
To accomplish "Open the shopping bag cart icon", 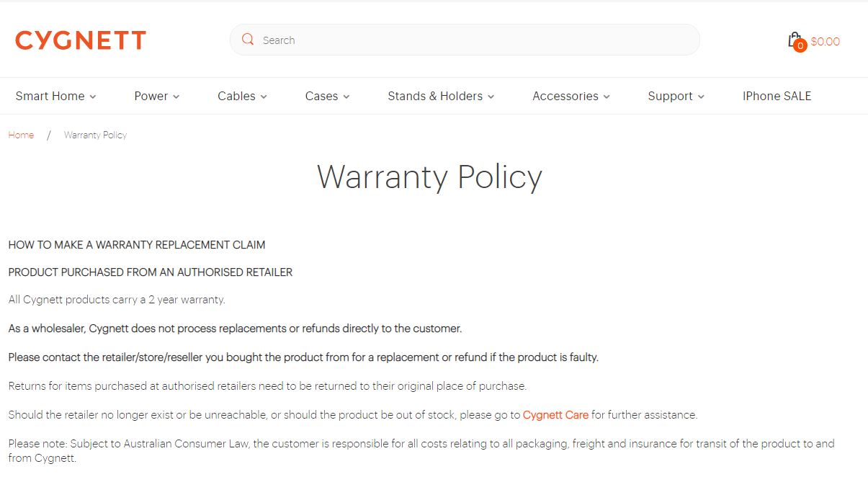I will coord(794,39).
